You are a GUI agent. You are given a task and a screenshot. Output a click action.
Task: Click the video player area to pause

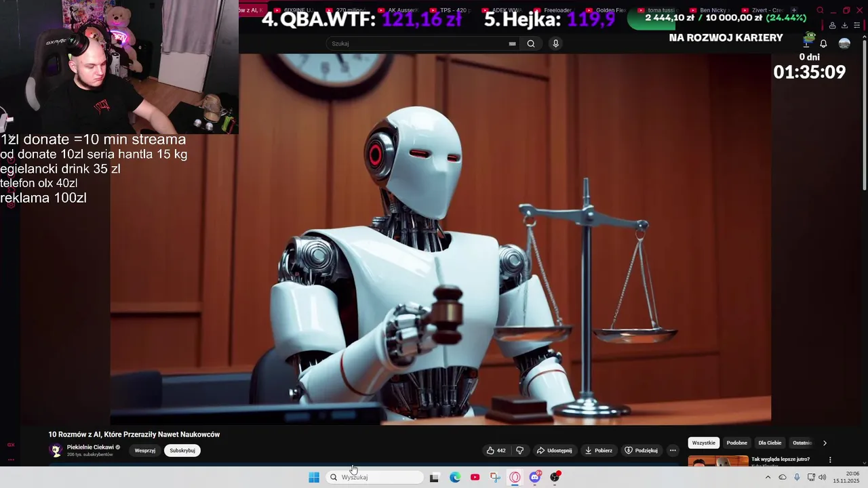point(441,239)
